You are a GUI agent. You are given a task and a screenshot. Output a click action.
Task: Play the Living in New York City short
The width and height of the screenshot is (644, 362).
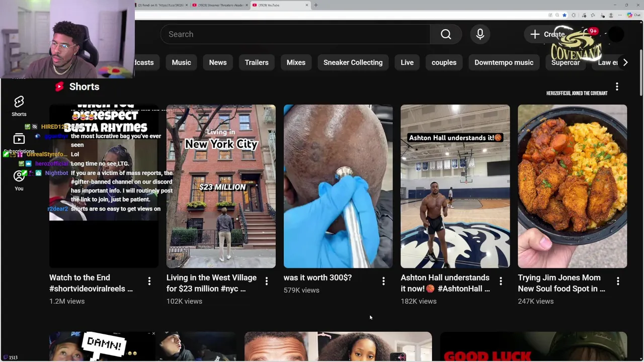coord(221,186)
